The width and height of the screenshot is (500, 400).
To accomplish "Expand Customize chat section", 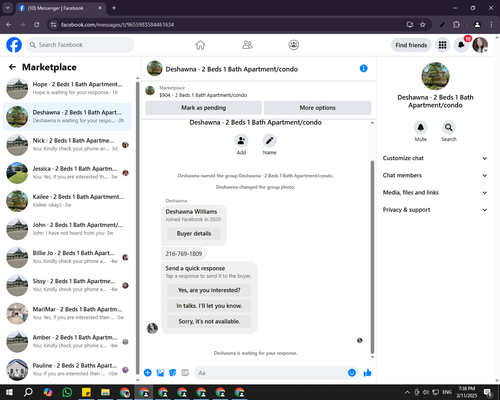I will pyautogui.click(x=435, y=158).
